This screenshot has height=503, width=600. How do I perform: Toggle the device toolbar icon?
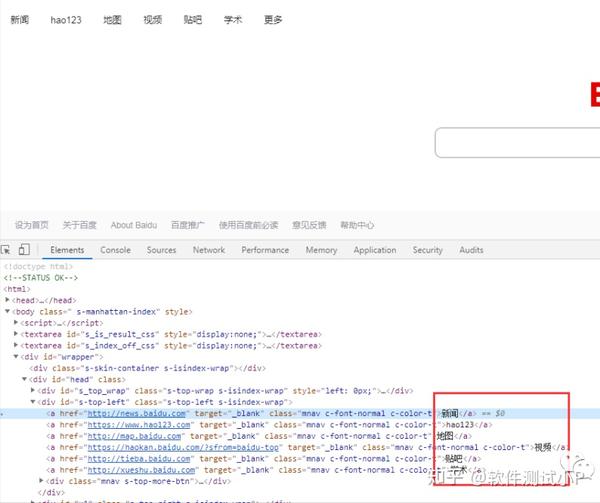[24, 249]
